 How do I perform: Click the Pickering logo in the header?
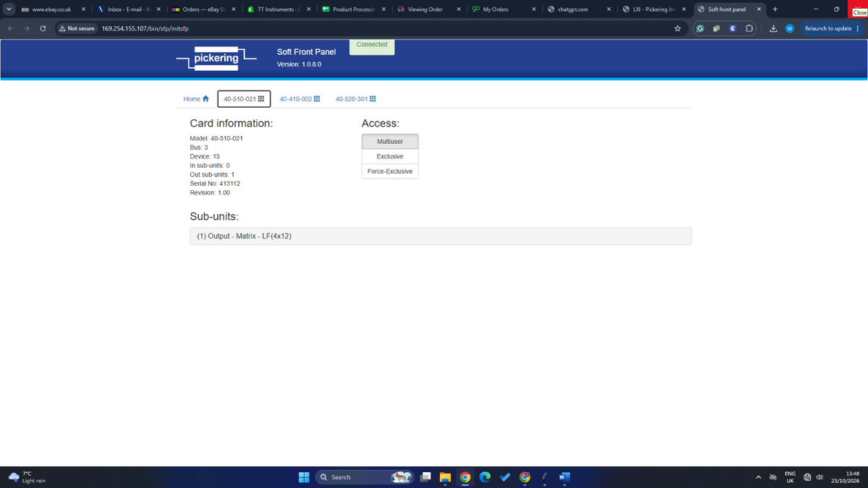217,59
